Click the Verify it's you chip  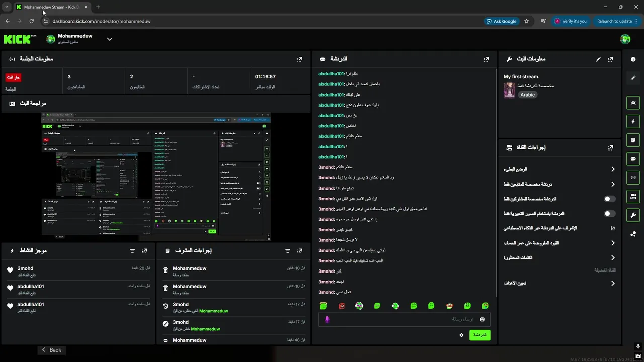coord(571,21)
